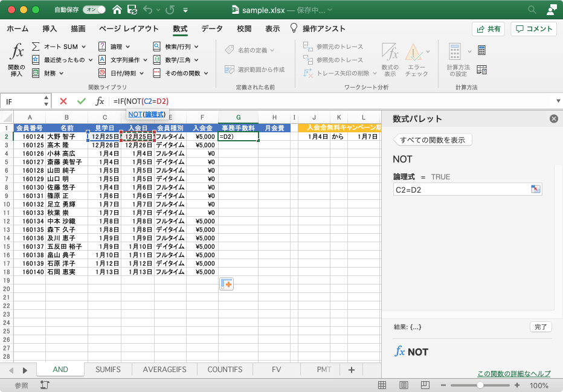Expand the formula bar chevron

558,101
